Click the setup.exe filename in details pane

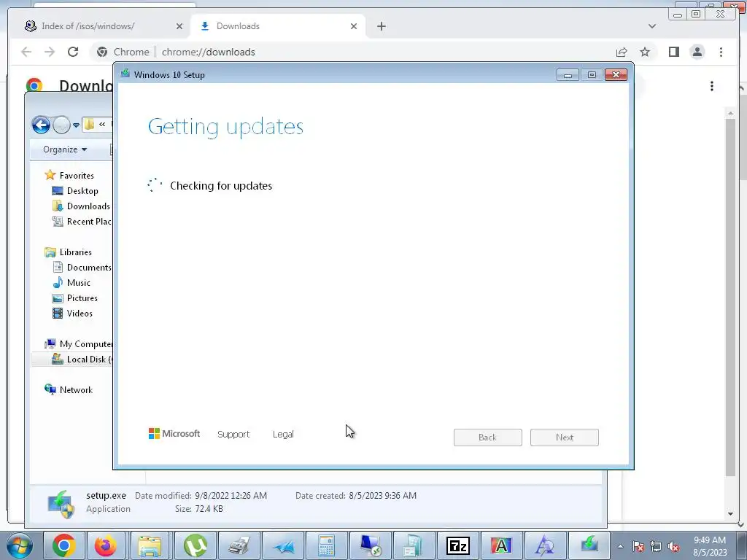[x=106, y=495]
